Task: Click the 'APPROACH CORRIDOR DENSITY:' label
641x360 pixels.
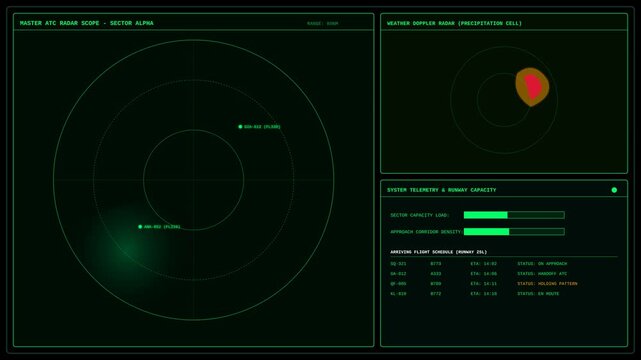Action: pos(426,232)
